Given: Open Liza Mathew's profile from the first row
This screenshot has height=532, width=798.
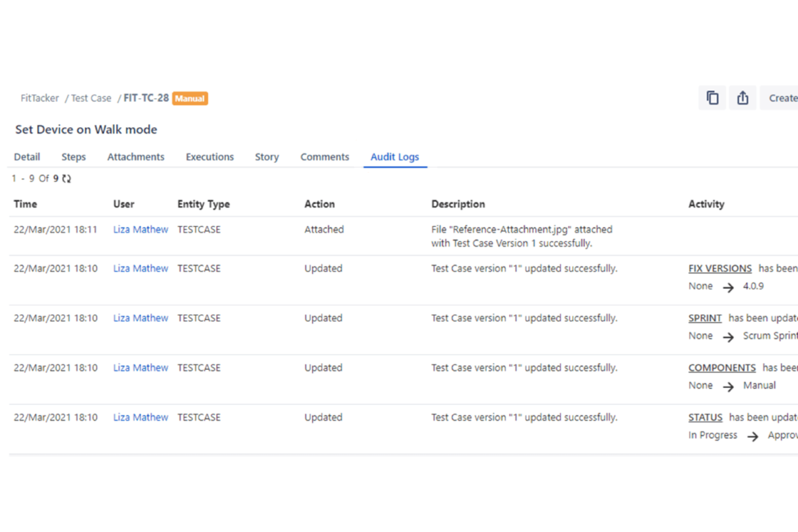Looking at the screenshot, I should pos(140,229).
